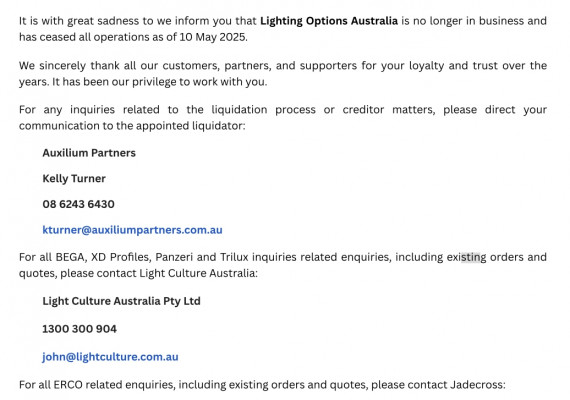Click the Auxilium Partners heading
The width and height of the screenshot is (570, 400).
(89, 153)
